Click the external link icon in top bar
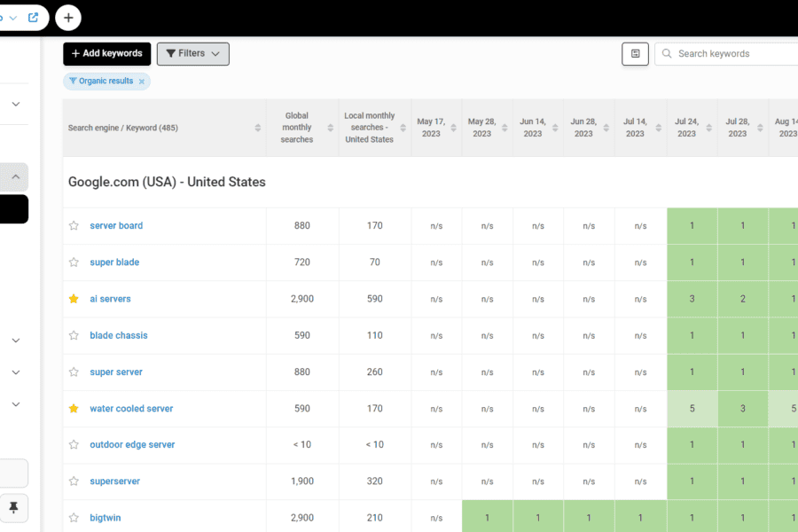This screenshot has width=798, height=532. coord(34,17)
